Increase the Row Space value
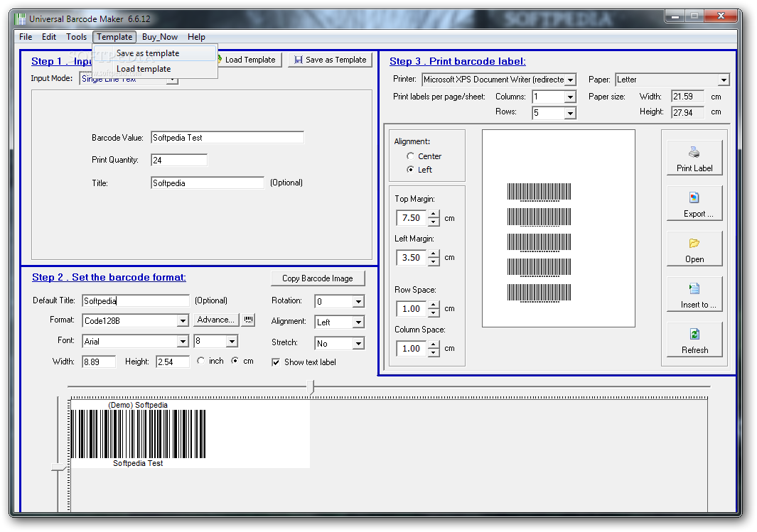 click(x=434, y=304)
